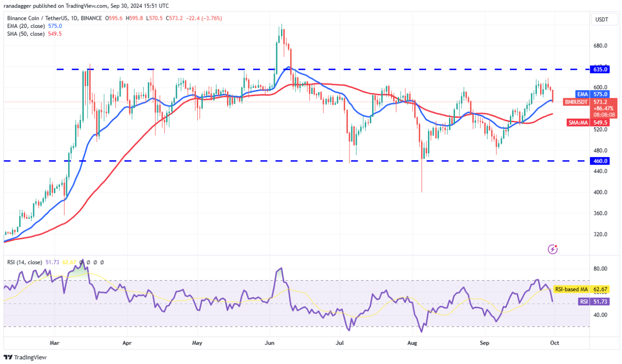Click the Jun label on time axis
Viewport: 622px width, 364px height.
tap(269, 343)
